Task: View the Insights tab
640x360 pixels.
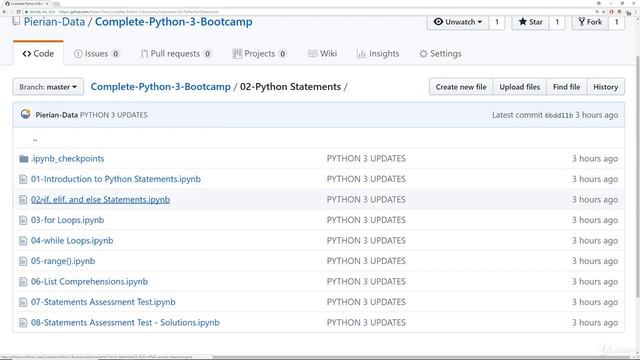Action: pyautogui.click(x=378, y=53)
